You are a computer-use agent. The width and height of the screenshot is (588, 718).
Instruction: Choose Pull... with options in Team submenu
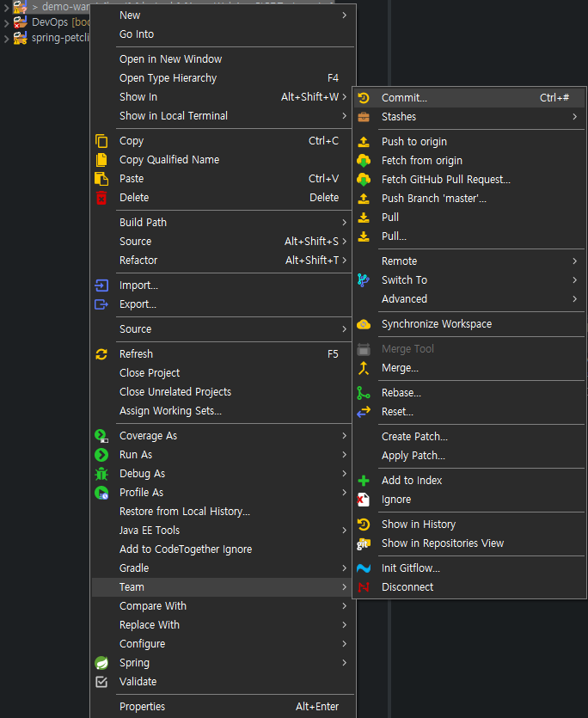[470, 236]
